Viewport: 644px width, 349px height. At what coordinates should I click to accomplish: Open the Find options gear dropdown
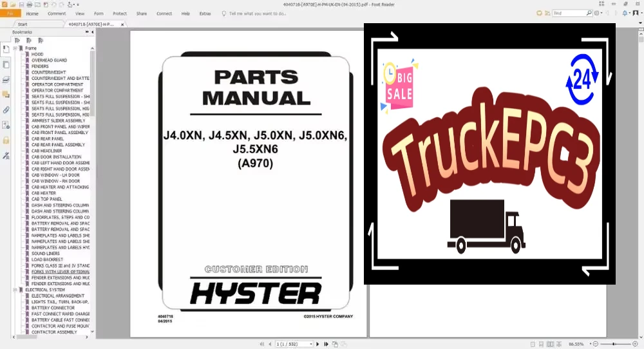598,13
